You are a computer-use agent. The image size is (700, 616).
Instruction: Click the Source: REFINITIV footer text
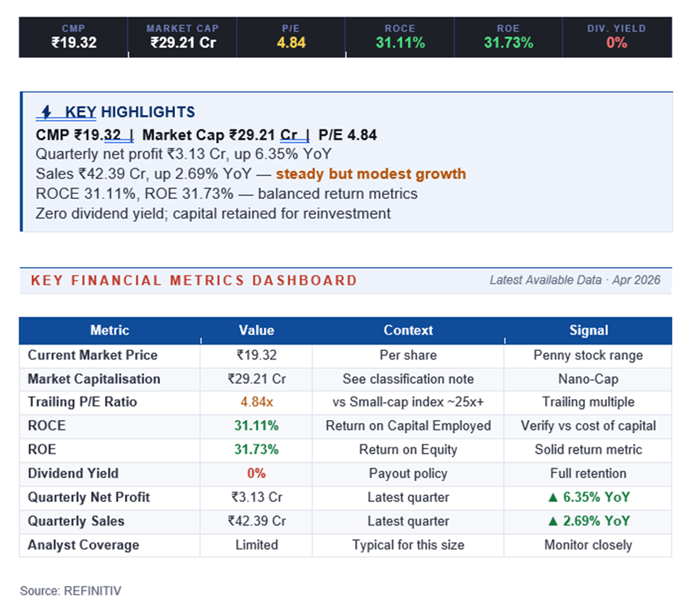[70, 591]
